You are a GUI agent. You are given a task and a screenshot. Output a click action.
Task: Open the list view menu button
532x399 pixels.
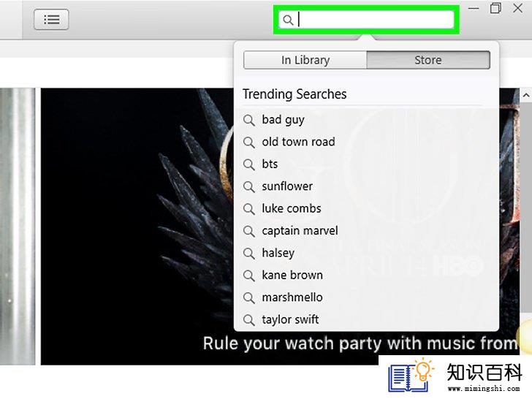pos(51,19)
